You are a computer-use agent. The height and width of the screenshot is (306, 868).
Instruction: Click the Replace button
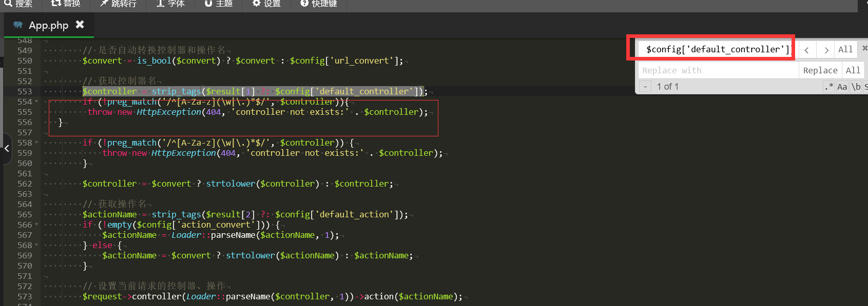pos(820,70)
